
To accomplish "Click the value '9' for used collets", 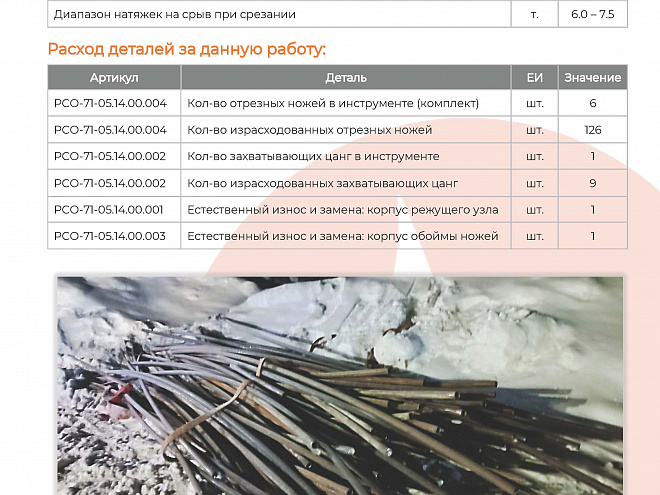I will point(593,183).
